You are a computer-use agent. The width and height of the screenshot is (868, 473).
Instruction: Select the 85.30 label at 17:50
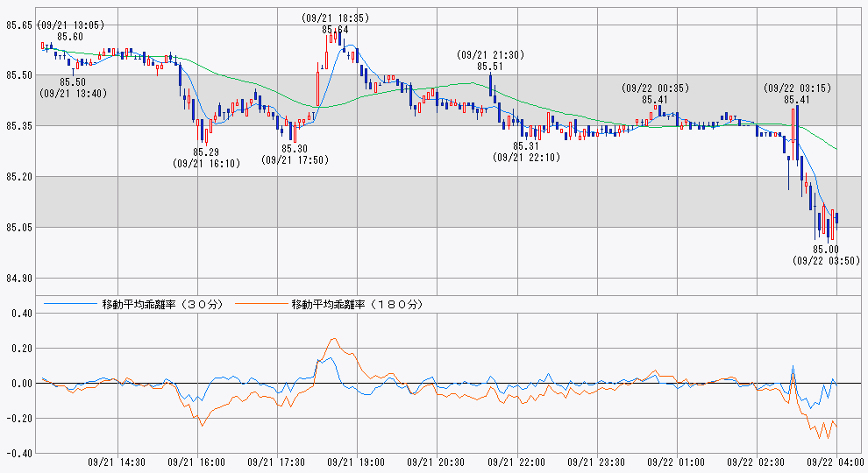click(x=294, y=149)
